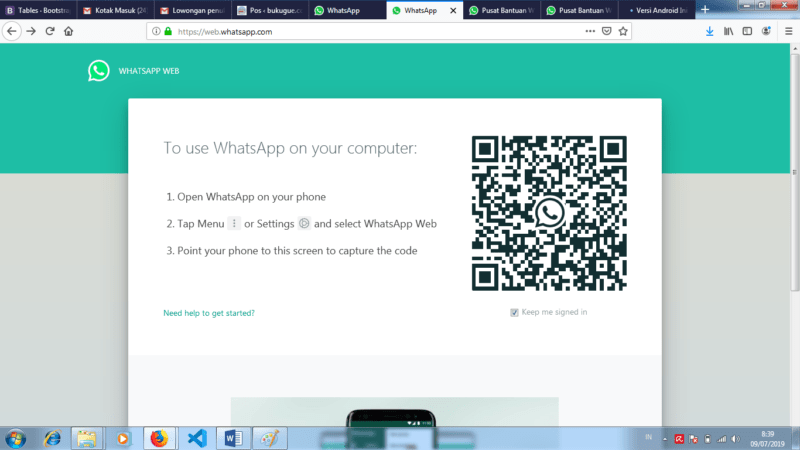This screenshot has height=450, width=800.
Task: Switch to first Pusat Bantuan tab
Action: [502, 10]
